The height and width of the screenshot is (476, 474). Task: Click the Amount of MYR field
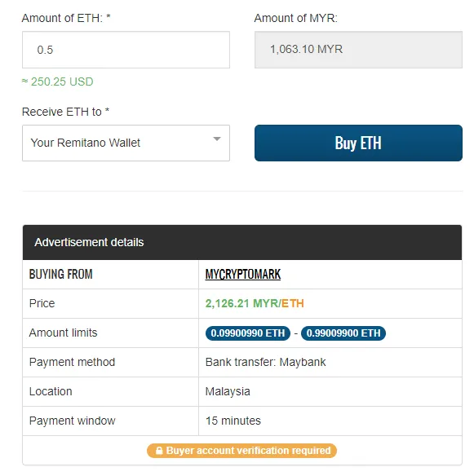[x=358, y=50]
